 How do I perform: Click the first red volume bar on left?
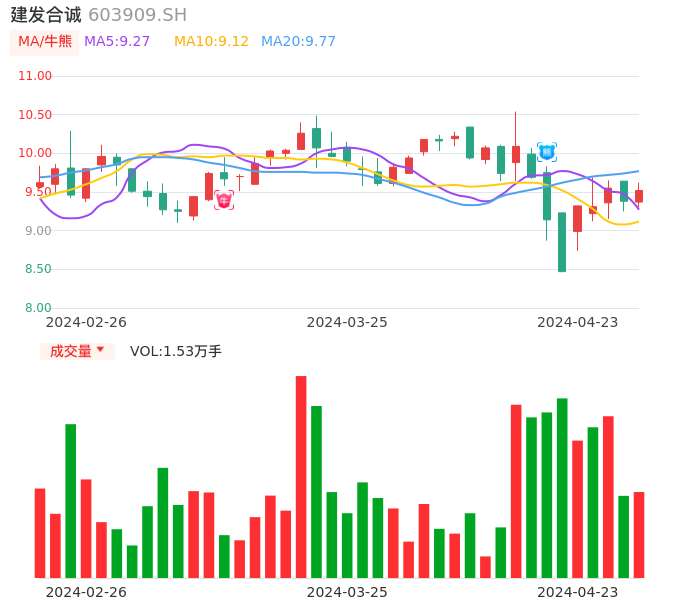click(x=40, y=533)
